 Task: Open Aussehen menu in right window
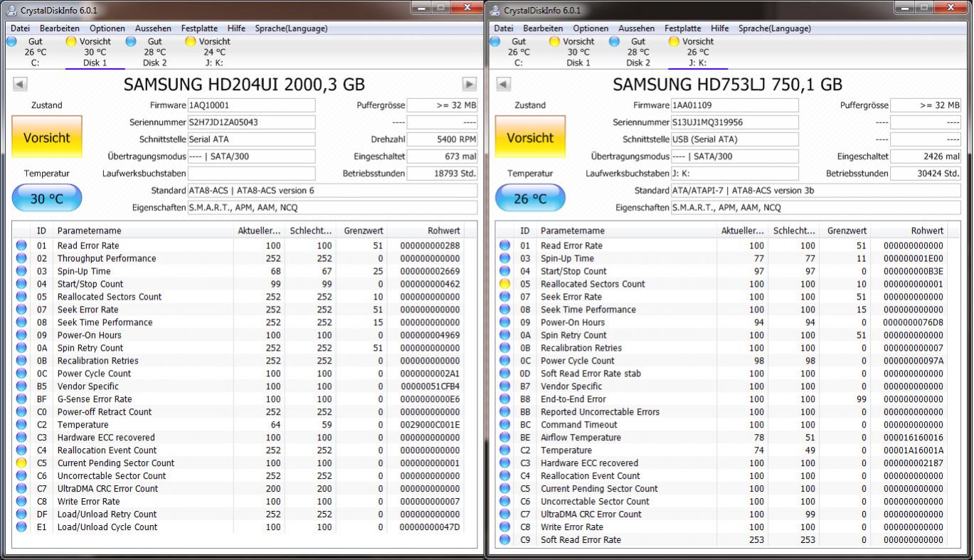[x=637, y=28]
